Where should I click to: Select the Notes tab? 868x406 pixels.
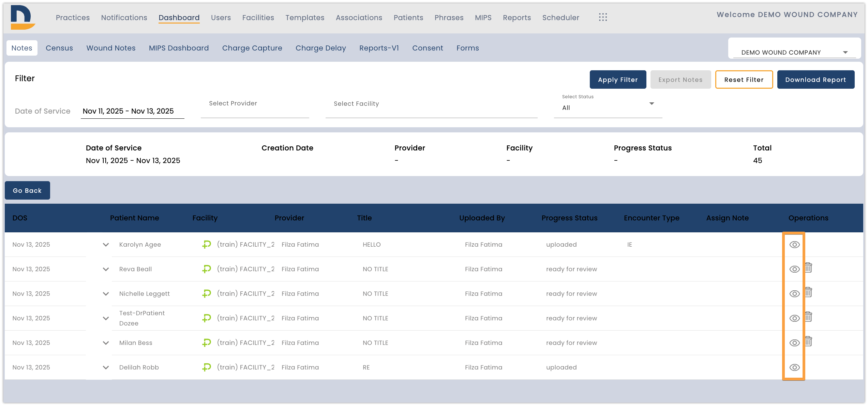22,48
